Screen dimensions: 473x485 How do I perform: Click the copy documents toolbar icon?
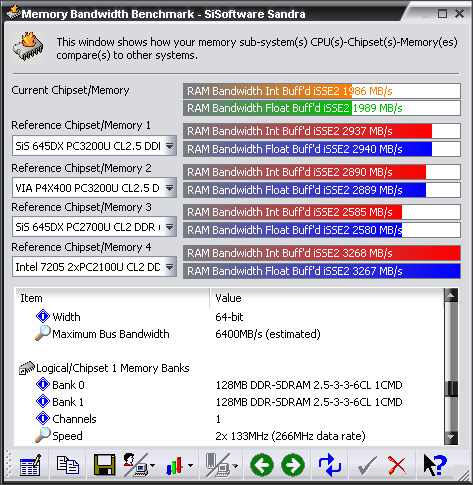point(68,465)
